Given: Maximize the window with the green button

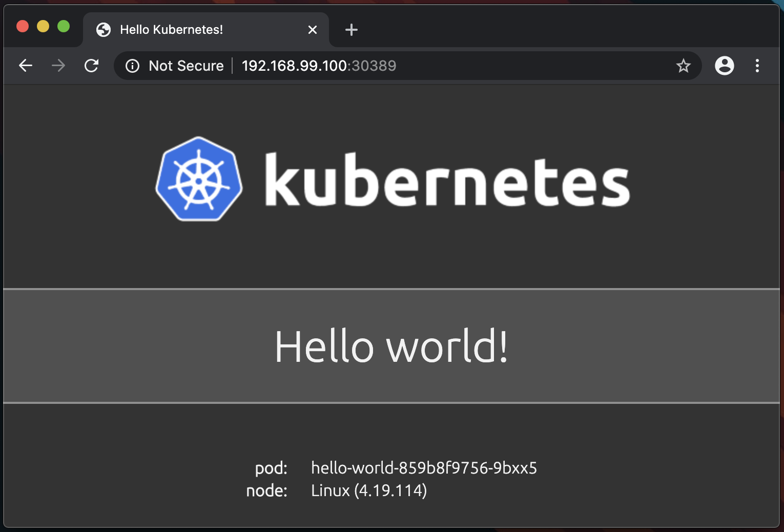Looking at the screenshot, I should click(x=64, y=26).
